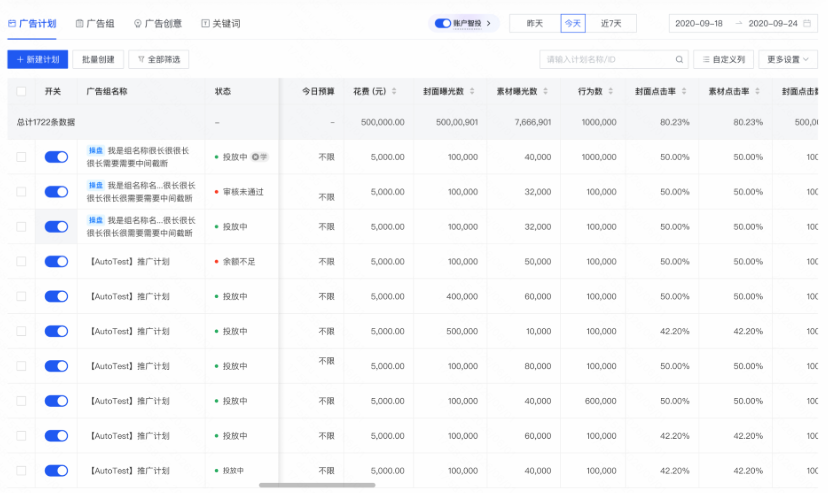828x493 pixels.
Task: Switch to 广告组 tab
Action: click(x=95, y=23)
